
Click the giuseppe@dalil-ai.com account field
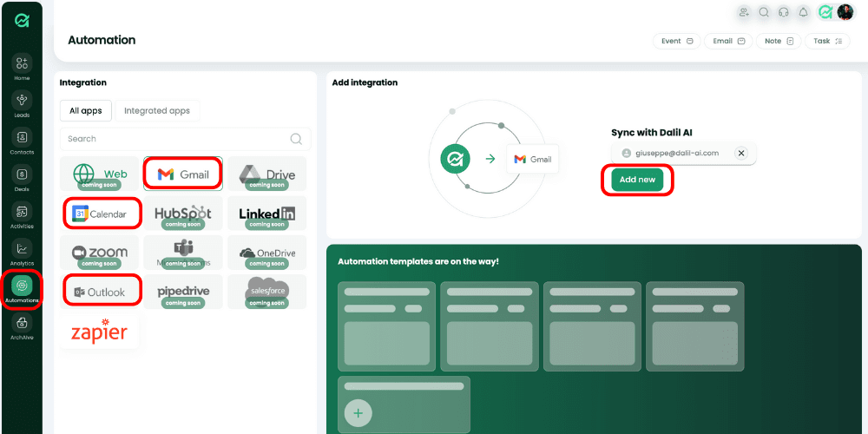click(x=684, y=153)
